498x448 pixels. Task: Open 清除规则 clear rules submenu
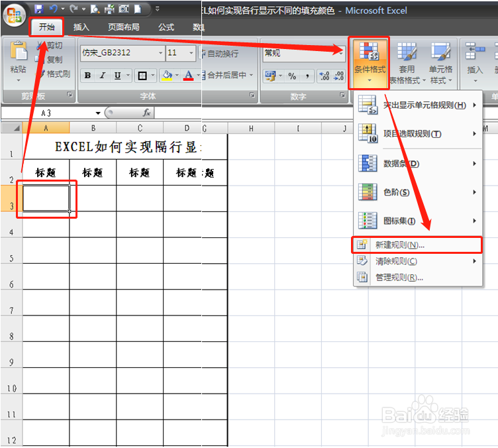click(418, 261)
